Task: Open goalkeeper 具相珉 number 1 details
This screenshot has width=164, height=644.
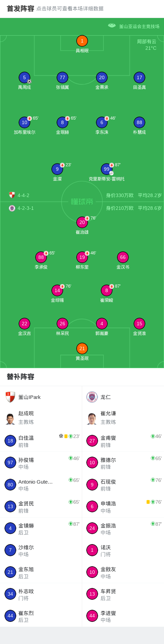Action: tap(82, 41)
